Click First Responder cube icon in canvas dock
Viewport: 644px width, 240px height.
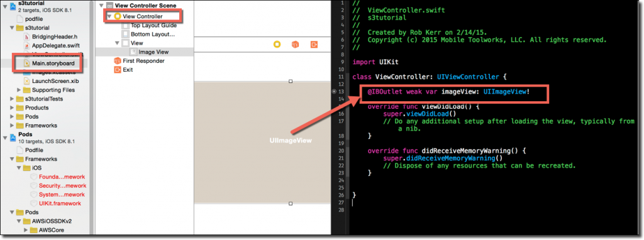point(296,45)
